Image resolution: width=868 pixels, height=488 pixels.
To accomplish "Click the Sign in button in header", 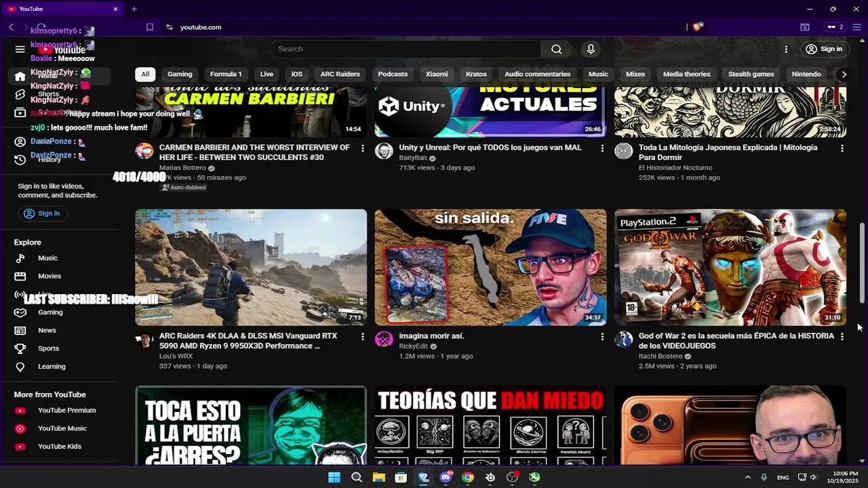I will (x=824, y=49).
